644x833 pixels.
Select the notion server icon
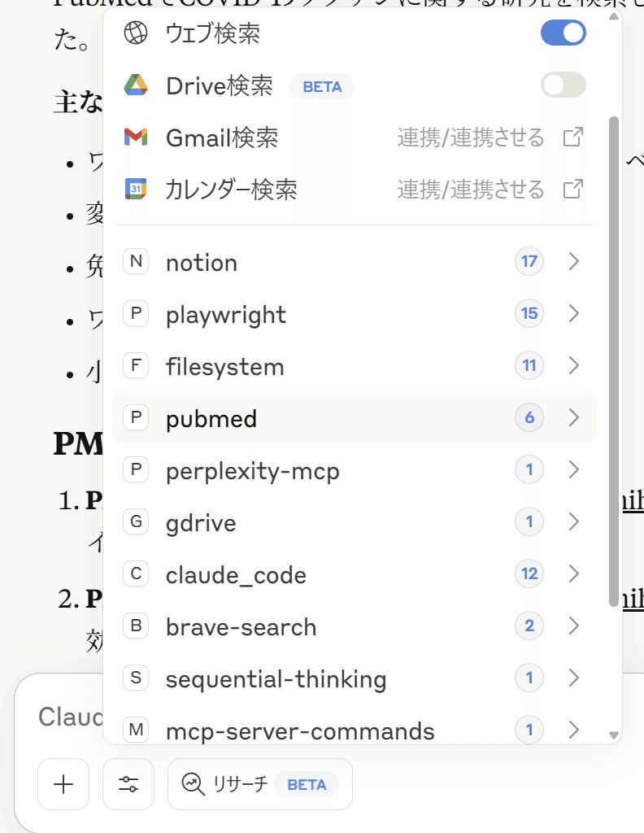coord(136,261)
